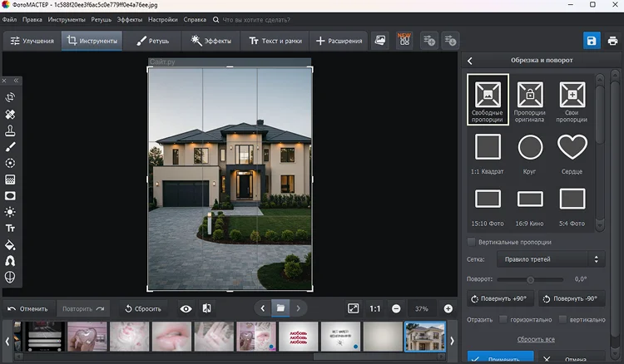The height and width of the screenshot is (364, 624).
Task: Click Повернуть +90° button
Action: pos(500,298)
